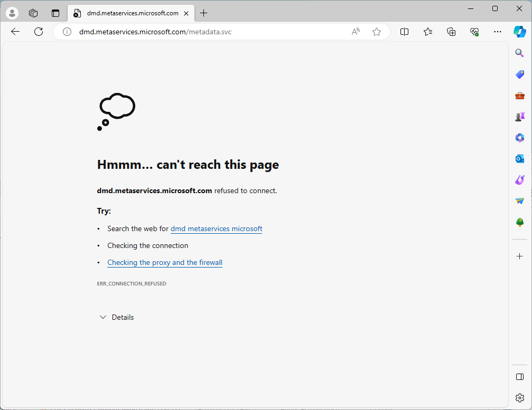The width and height of the screenshot is (532, 410).
Task: Open the Favorites list
Action: [x=428, y=32]
